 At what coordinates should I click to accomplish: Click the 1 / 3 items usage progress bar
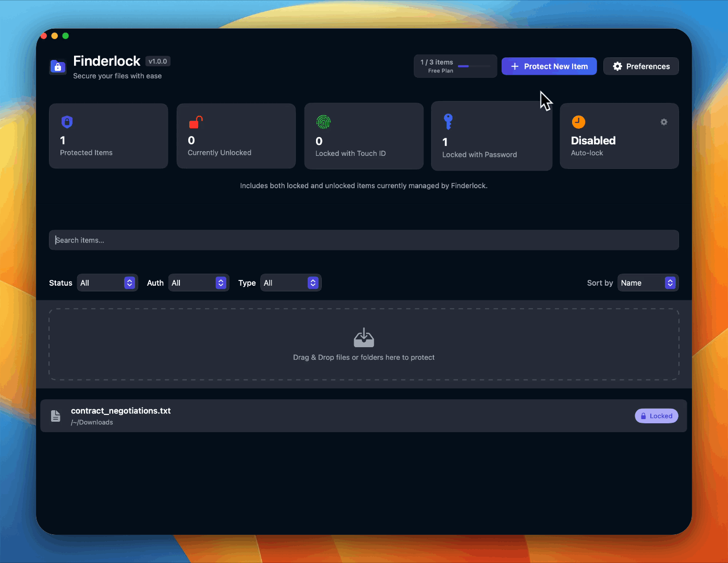(474, 66)
